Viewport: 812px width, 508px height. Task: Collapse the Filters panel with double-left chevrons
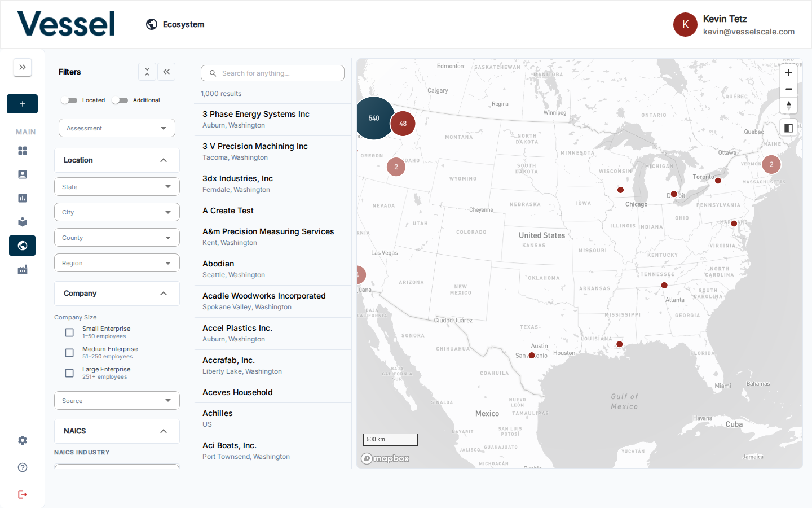click(166, 72)
